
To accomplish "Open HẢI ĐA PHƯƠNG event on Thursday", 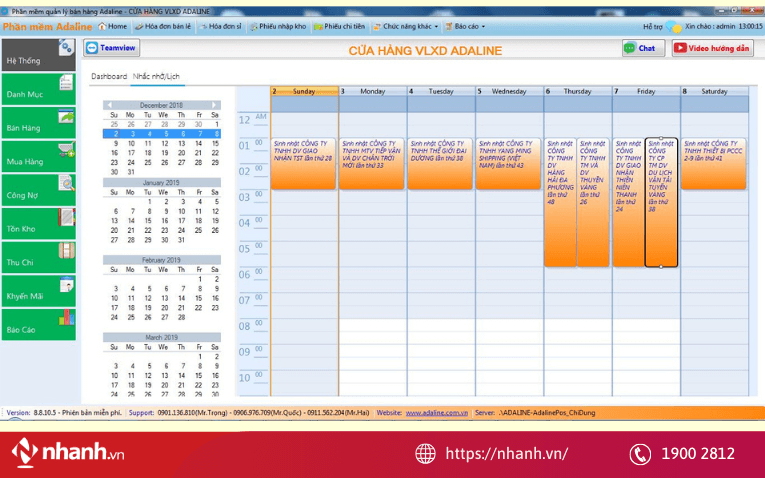I will click(560, 202).
